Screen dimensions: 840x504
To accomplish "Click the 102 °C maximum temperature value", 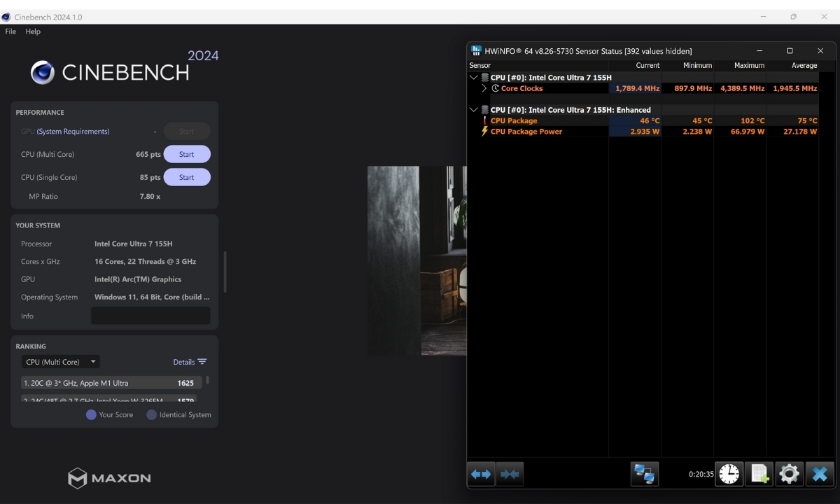I will (752, 121).
